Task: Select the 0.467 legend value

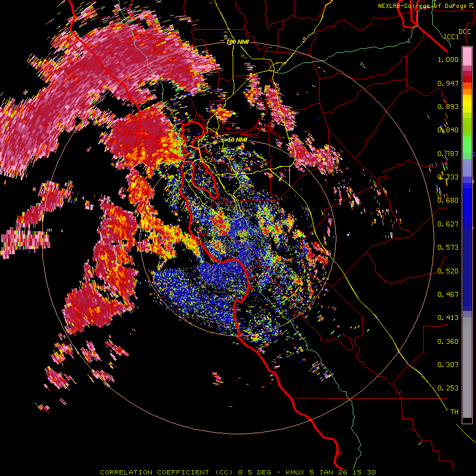Action: point(448,295)
